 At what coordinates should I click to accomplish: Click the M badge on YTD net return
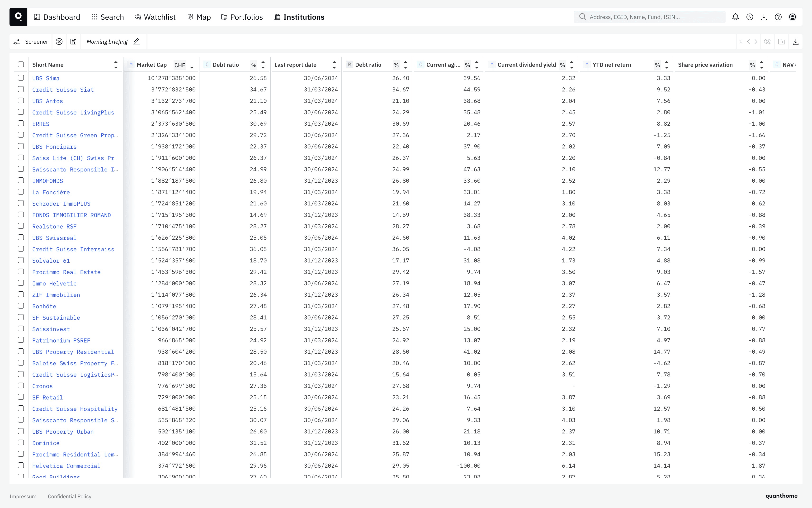587,65
